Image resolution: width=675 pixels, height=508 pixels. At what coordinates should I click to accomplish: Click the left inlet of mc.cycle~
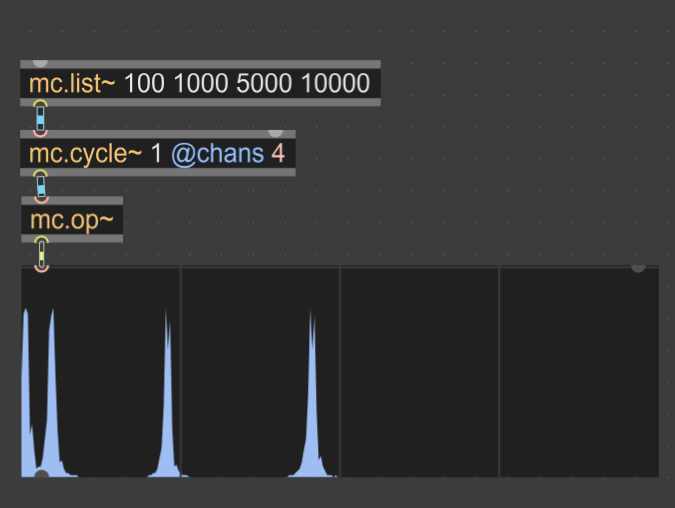click(x=40, y=132)
